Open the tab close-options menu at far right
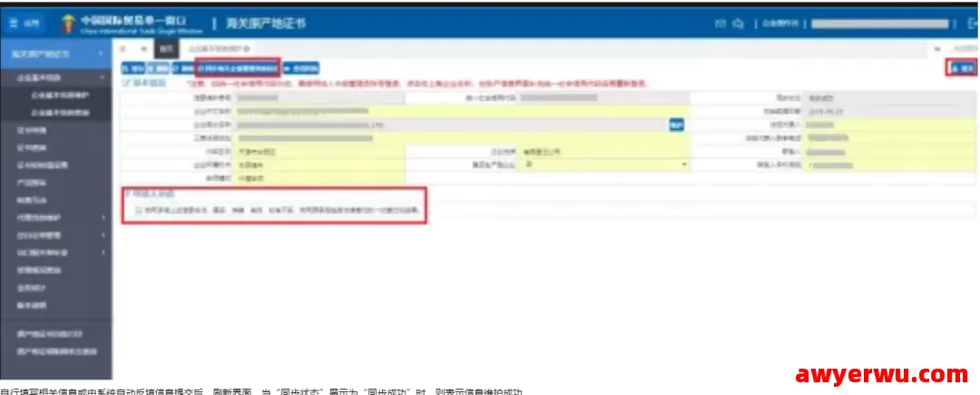 tap(965, 48)
